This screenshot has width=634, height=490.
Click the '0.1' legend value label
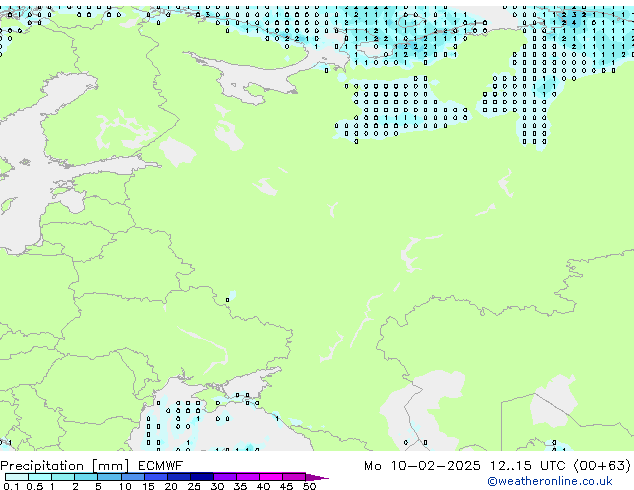tap(11, 486)
